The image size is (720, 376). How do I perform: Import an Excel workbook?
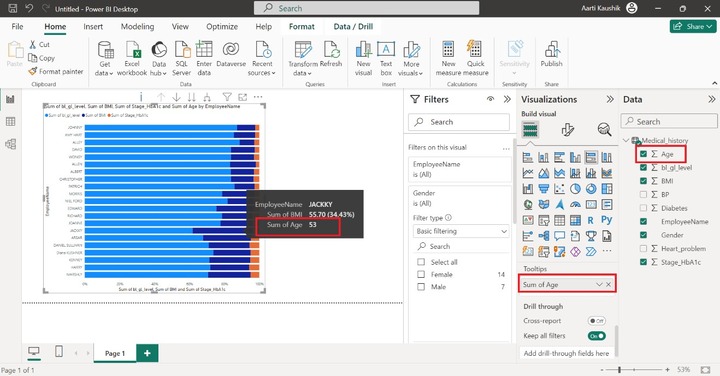click(x=132, y=58)
